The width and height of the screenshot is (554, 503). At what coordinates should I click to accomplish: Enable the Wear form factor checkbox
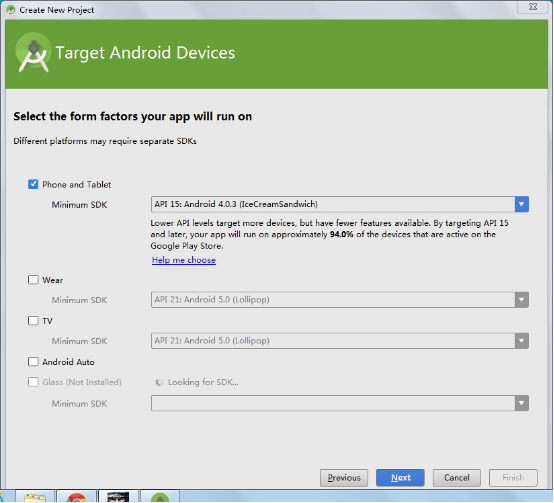[x=33, y=280]
